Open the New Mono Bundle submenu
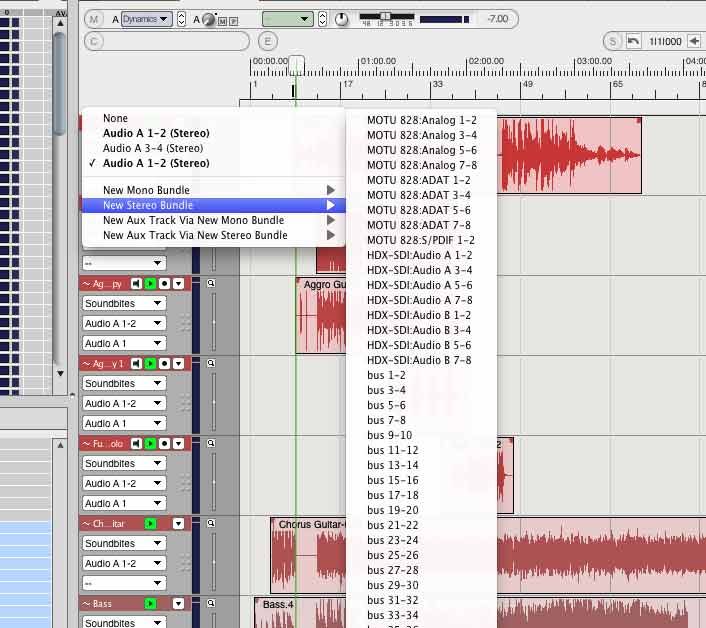The image size is (706, 628). [213, 190]
